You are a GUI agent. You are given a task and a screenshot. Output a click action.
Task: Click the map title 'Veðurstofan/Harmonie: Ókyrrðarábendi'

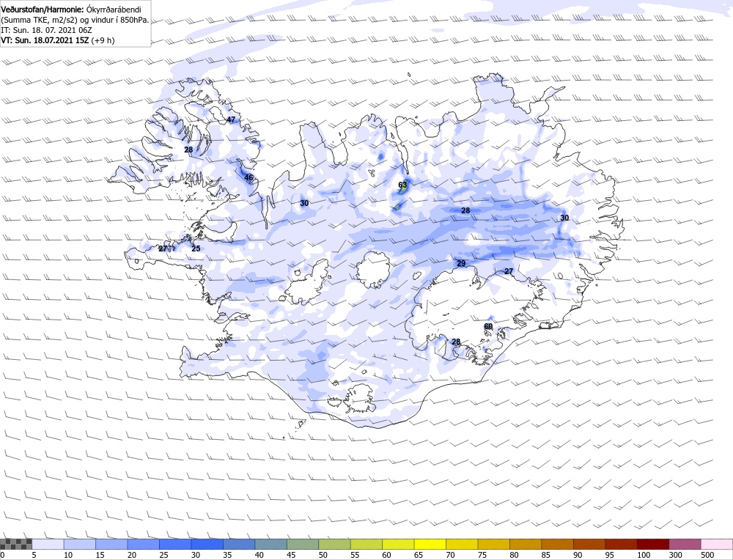coord(71,10)
